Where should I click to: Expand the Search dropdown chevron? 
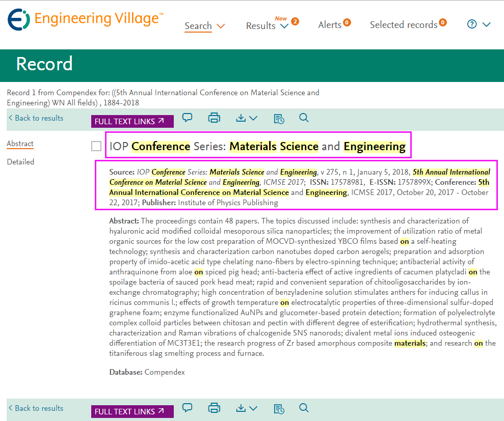[x=221, y=26]
